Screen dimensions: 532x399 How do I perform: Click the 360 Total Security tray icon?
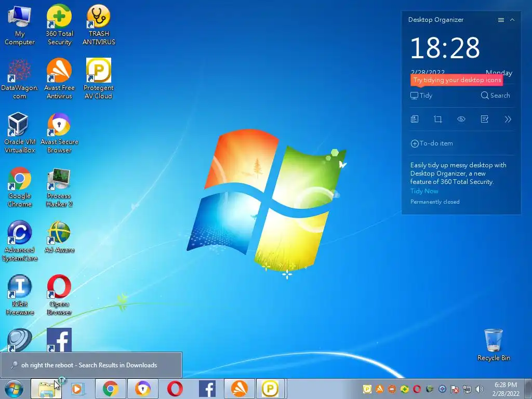[x=404, y=389]
